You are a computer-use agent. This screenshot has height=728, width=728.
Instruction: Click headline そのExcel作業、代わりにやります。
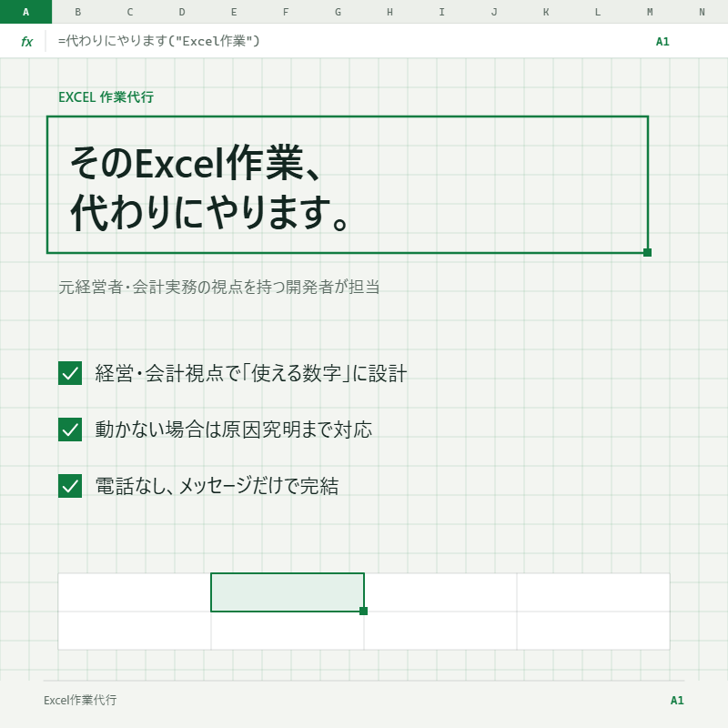[209, 187]
